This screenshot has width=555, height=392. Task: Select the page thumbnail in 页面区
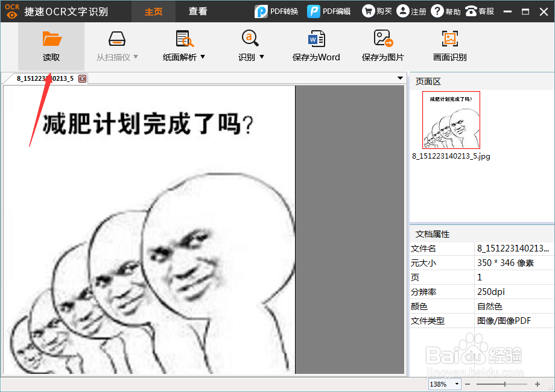(x=451, y=120)
